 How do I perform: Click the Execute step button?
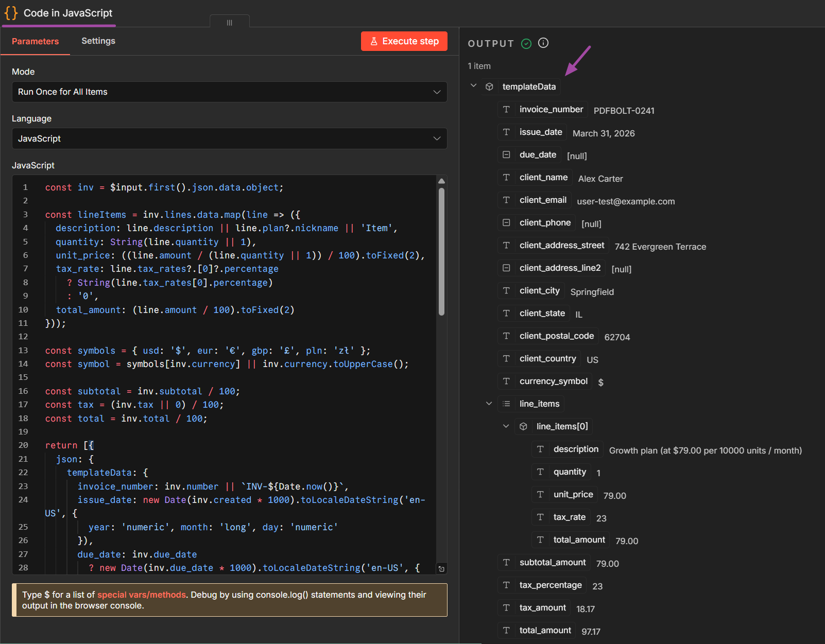click(404, 41)
